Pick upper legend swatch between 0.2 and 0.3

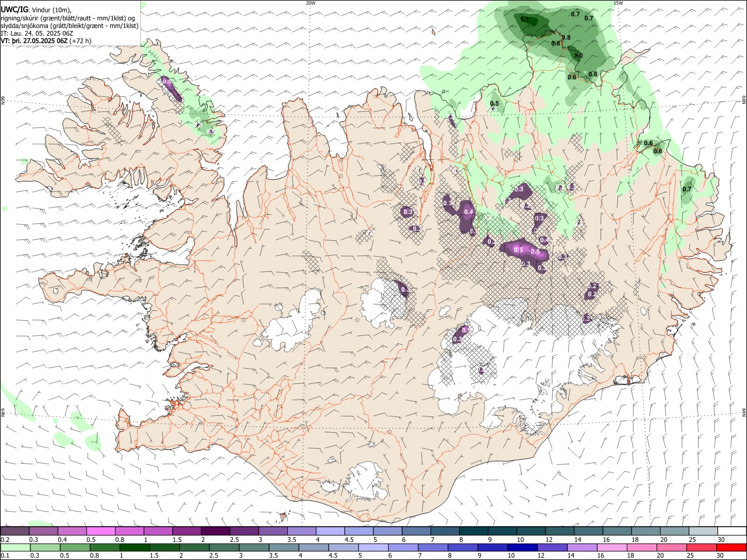click(x=15, y=531)
